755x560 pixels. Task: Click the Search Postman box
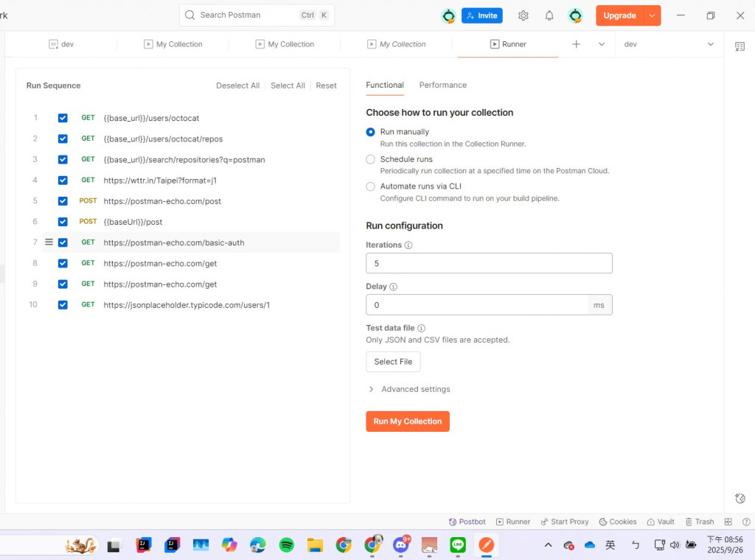[x=257, y=15]
